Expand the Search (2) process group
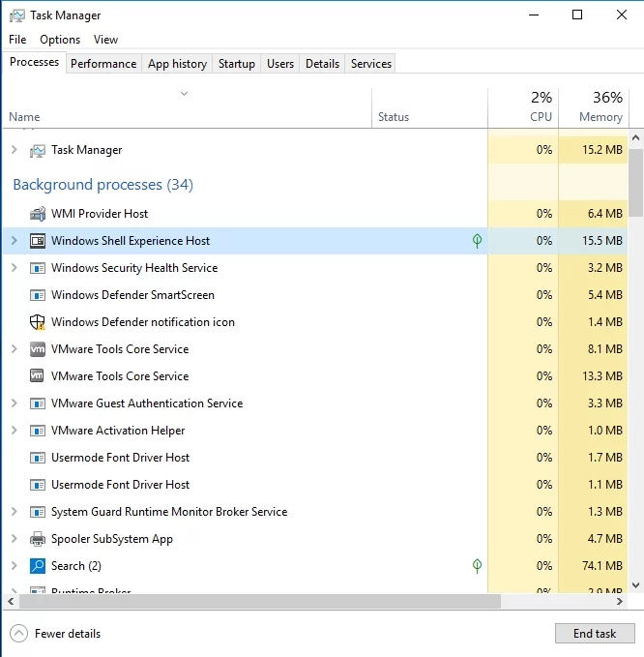The width and height of the screenshot is (644, 657). coord(14,566)
